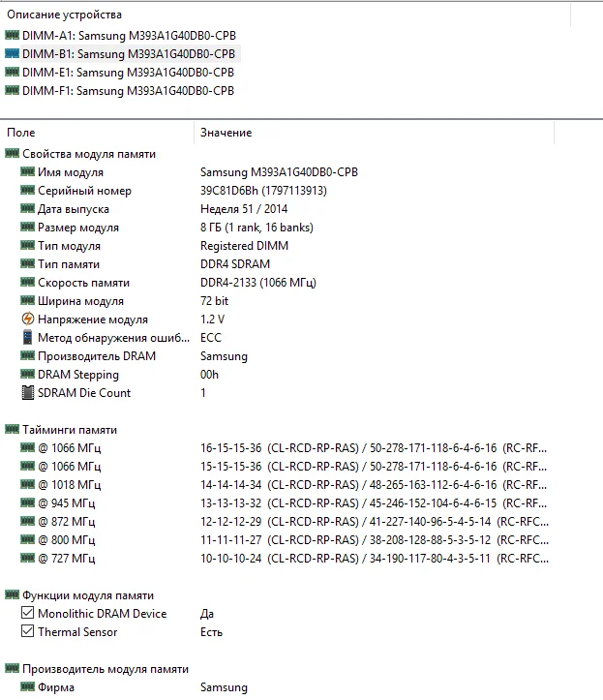Click the Производитель модуля памяти section icon

click(12, 668)
